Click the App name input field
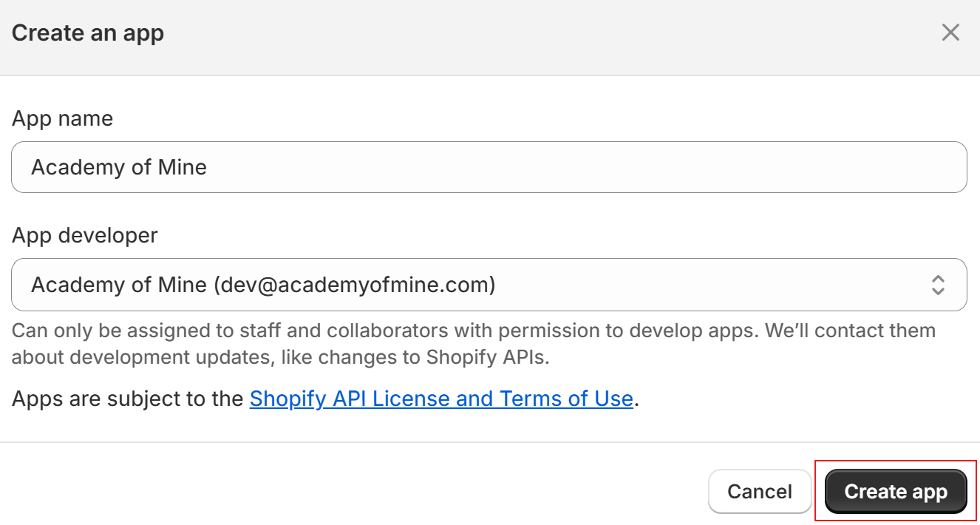This screenshot has width=980, height=525. click(x=489, y=167)
